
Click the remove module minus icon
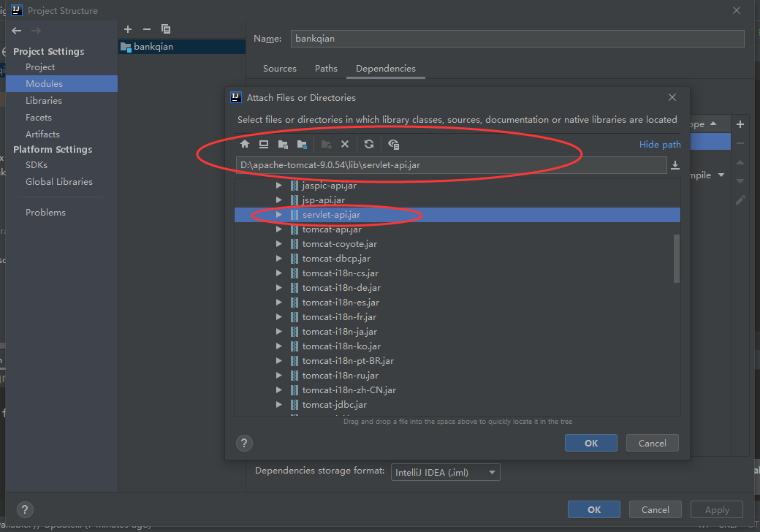tap(147, 29)
